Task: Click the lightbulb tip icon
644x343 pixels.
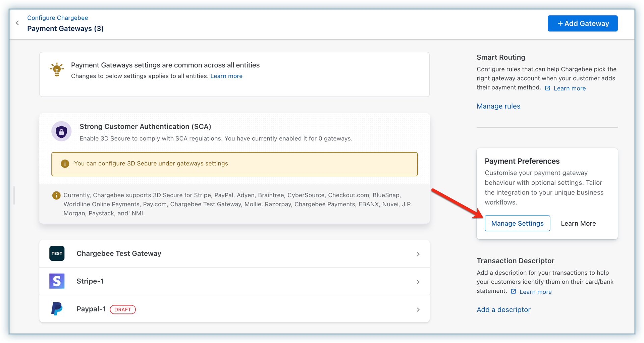Action: pos(57,69)
